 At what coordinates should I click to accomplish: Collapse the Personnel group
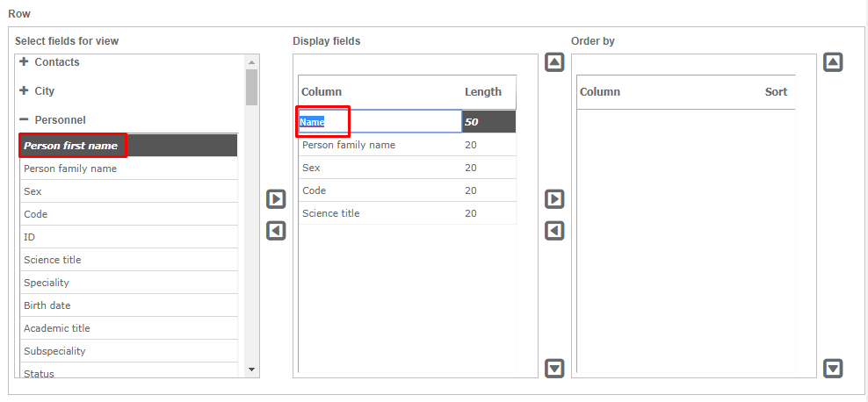[x=24, y=119]
